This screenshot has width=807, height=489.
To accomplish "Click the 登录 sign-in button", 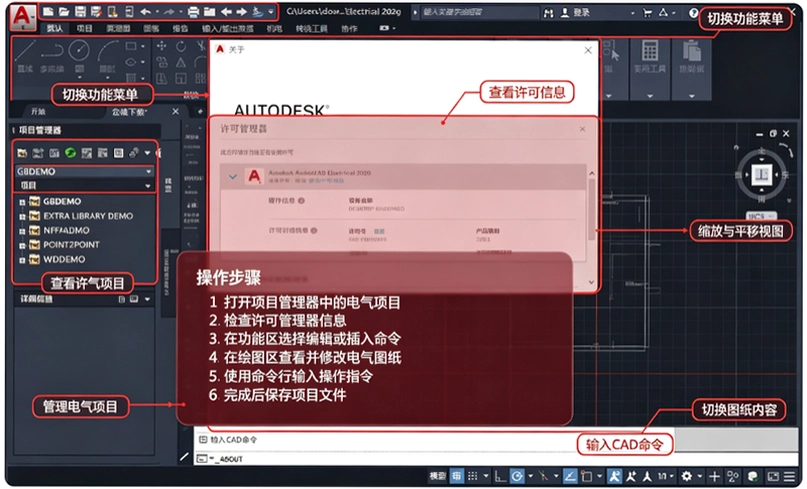I will point(575,12).
